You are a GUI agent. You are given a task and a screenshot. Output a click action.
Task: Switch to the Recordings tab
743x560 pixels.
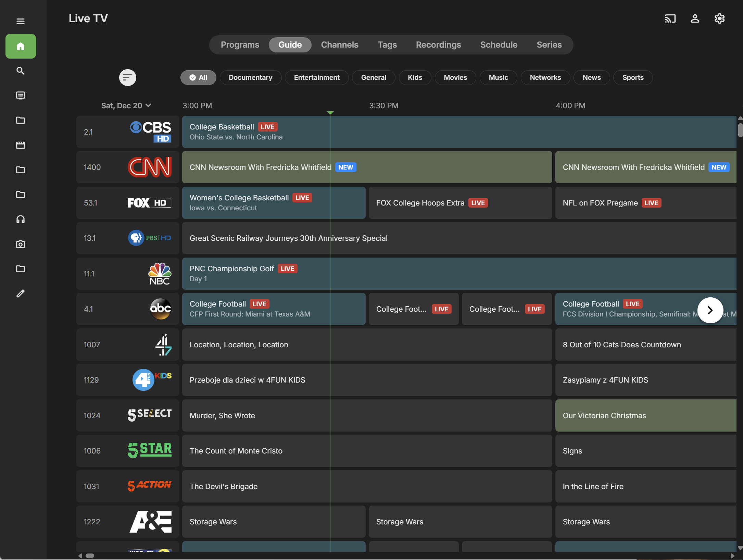point(438,45)
